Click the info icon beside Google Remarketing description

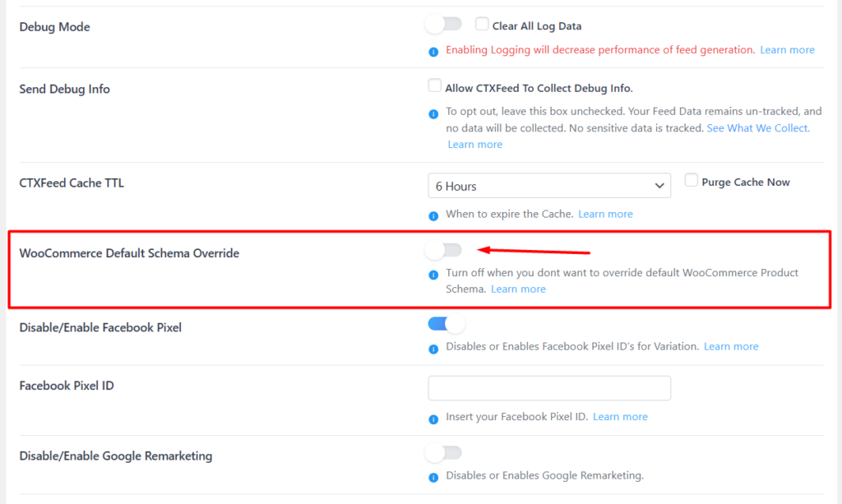coord(433,475)
